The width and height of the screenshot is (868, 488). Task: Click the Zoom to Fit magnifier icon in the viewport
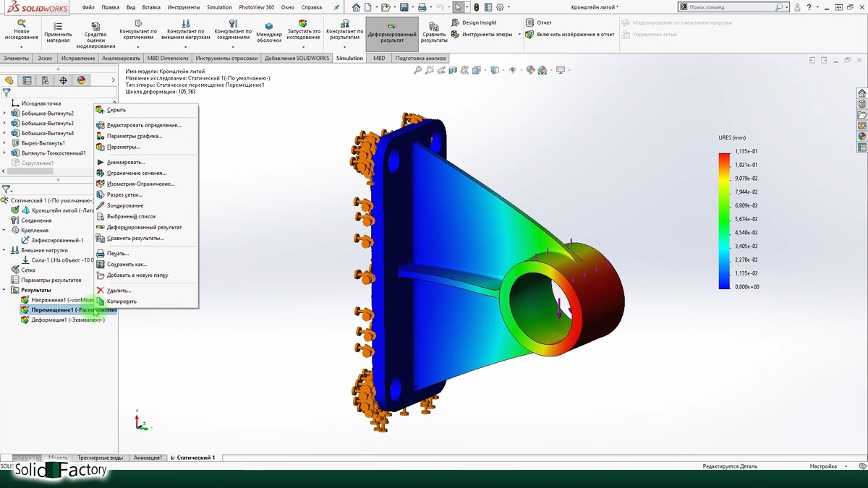coord(417,70)
